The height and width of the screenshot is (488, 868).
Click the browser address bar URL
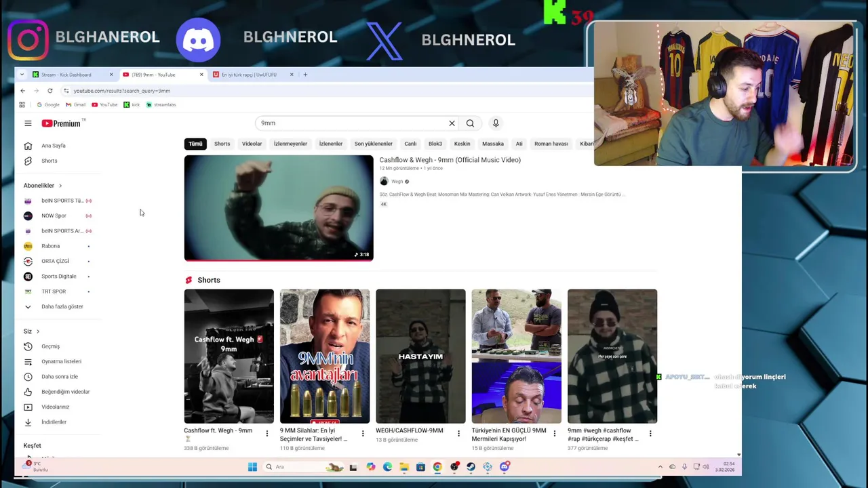pyautogui.click(x=122, y=91)
